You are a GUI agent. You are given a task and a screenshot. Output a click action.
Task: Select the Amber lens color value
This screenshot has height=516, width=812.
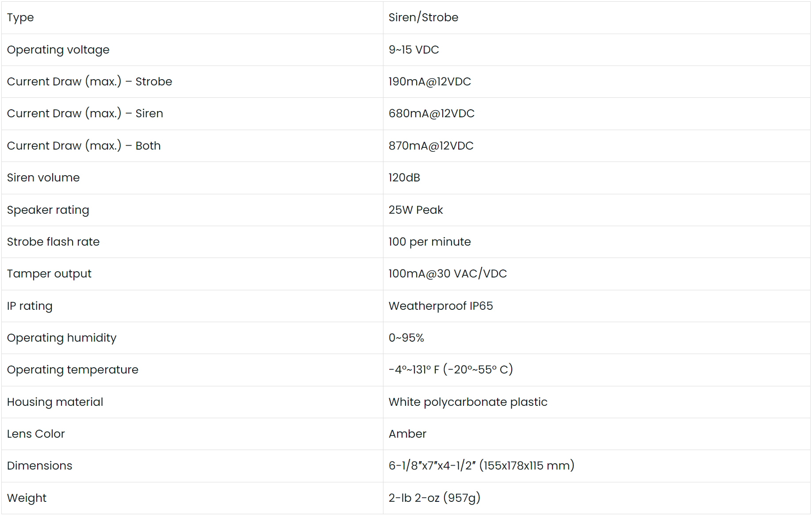[407, 434]
